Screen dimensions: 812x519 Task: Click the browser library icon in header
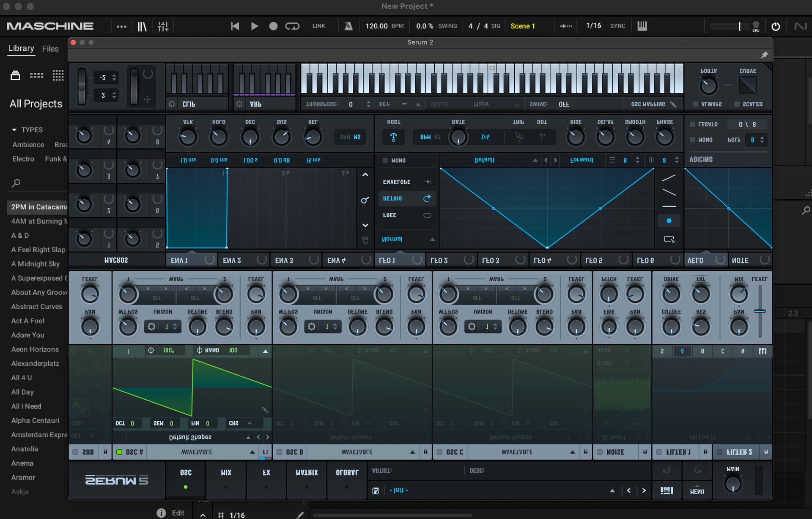(142, 27)
